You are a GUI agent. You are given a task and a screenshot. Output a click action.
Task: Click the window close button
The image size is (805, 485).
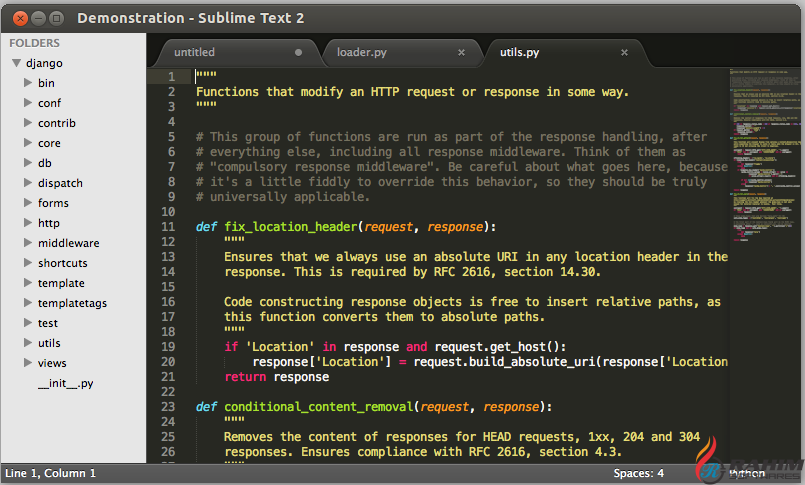click(16, 18)
